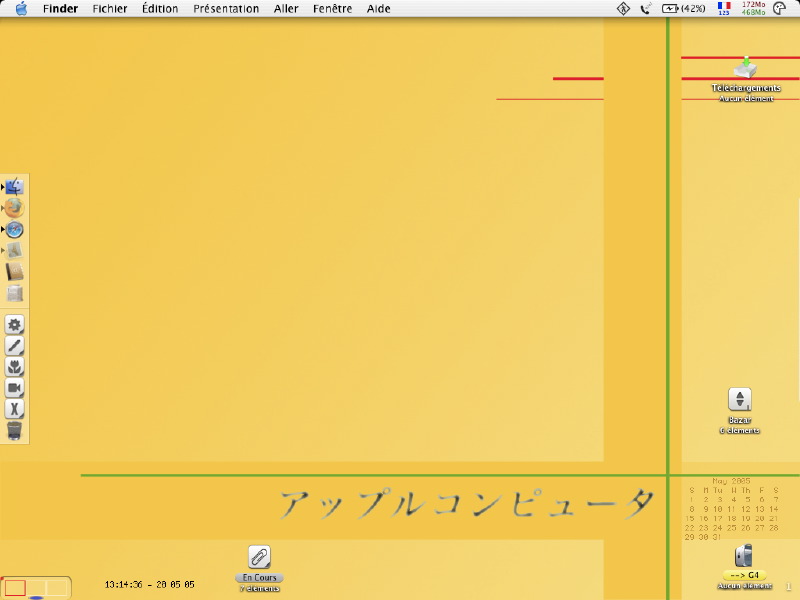Open the Fichier menu
The width and height of the screenshot is (800, 600).
tap(110, 9)
